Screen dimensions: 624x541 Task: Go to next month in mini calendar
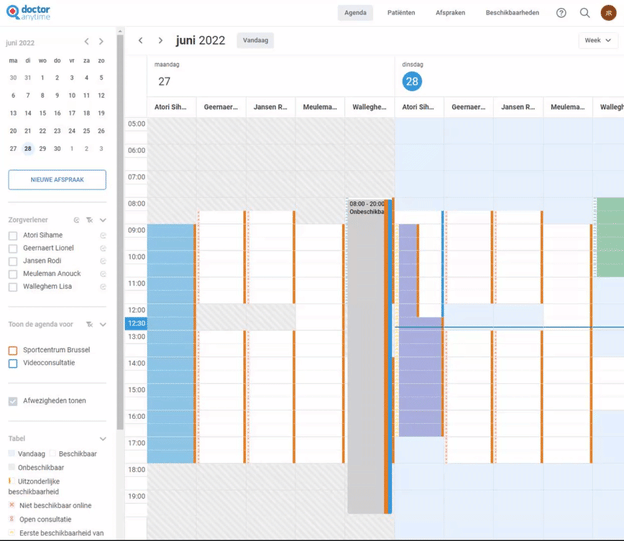pos(101,41)
